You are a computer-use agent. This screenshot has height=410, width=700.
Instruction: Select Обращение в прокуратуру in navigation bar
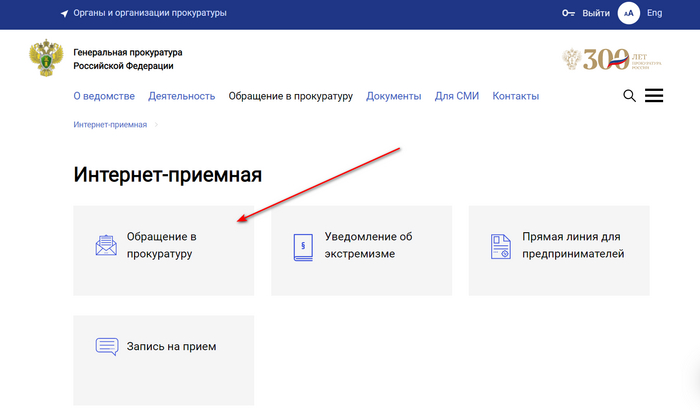pyautogui.click(x=290, y=96)
